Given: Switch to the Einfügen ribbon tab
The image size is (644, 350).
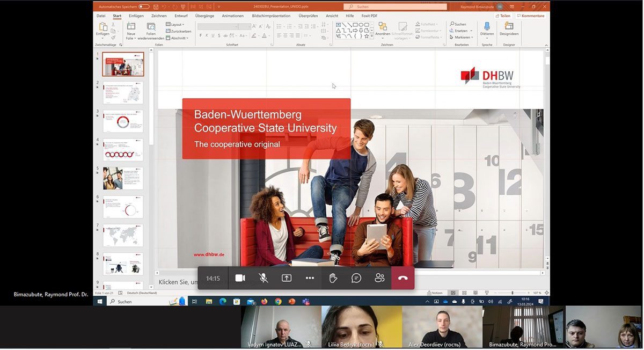Looking at the screenshot, I should (136, 16).
